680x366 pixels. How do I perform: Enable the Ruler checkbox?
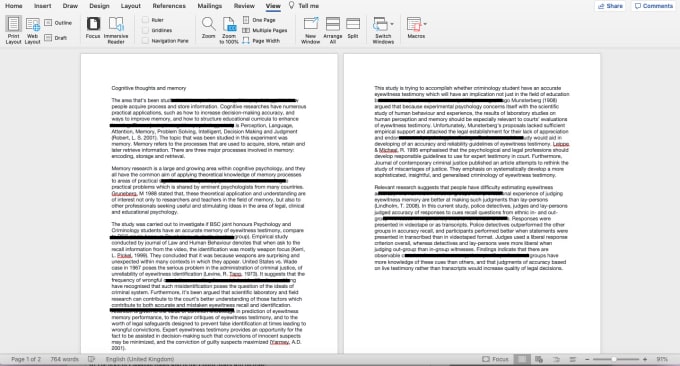click(145, 20)
